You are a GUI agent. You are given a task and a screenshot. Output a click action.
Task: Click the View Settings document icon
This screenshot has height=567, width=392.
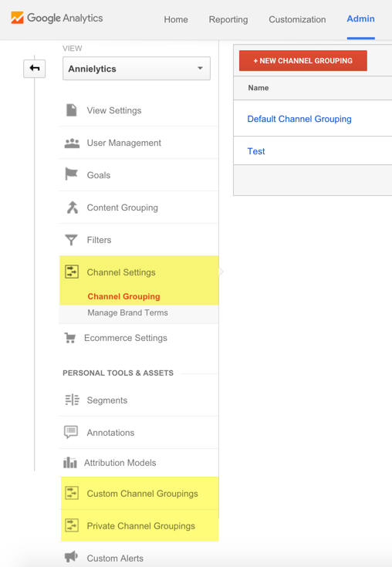tap(72, 110)
